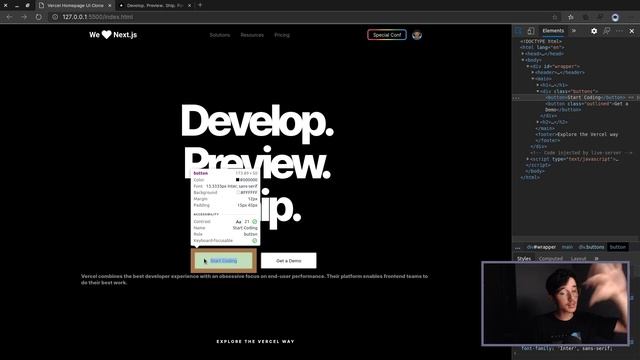Screen dimensions: 640x360
Task: Expand the script text/javascript node
Action: (x=528, y=159)
